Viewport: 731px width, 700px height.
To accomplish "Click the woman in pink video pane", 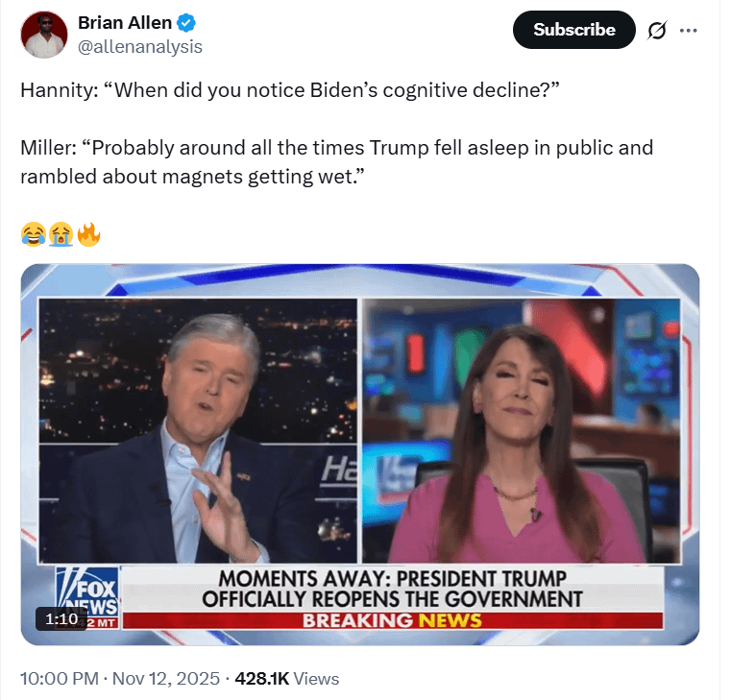I will coord(522,430).
